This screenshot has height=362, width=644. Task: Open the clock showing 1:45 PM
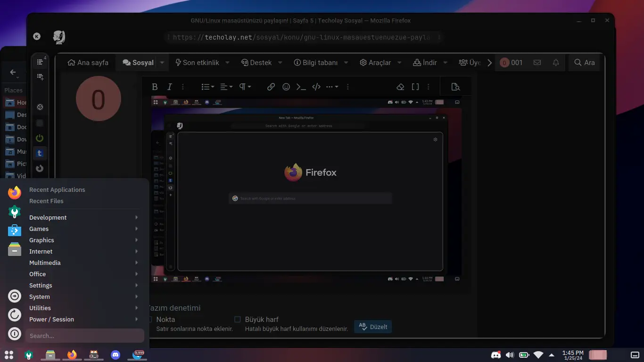point(573,355)
